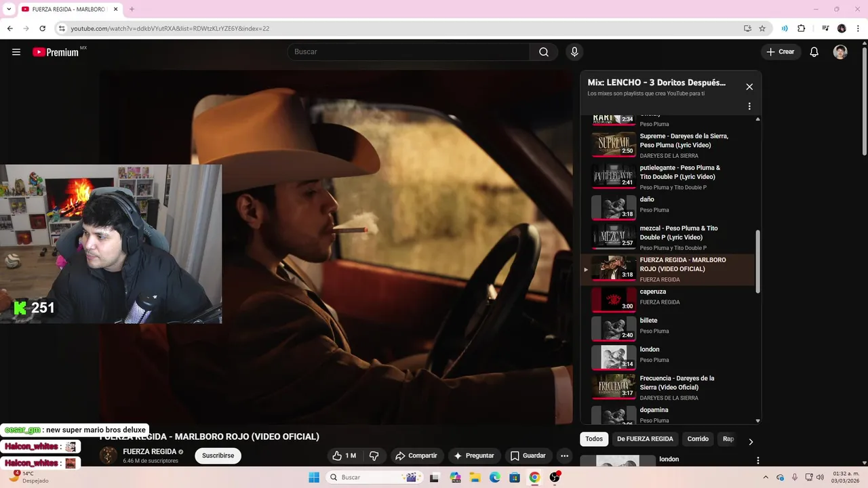Click the Preguntar button
The width and height of the screenshot is (868, 488).
pyautogui.click(x=474, y=455)
